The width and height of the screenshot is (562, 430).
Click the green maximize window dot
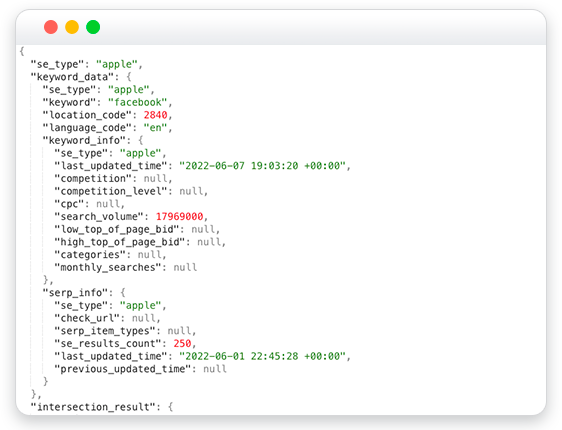93,27
